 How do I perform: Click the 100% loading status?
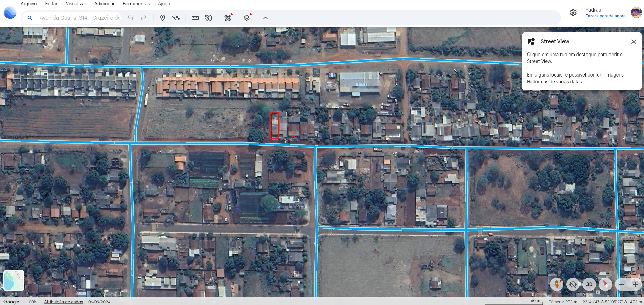point(32,302)
